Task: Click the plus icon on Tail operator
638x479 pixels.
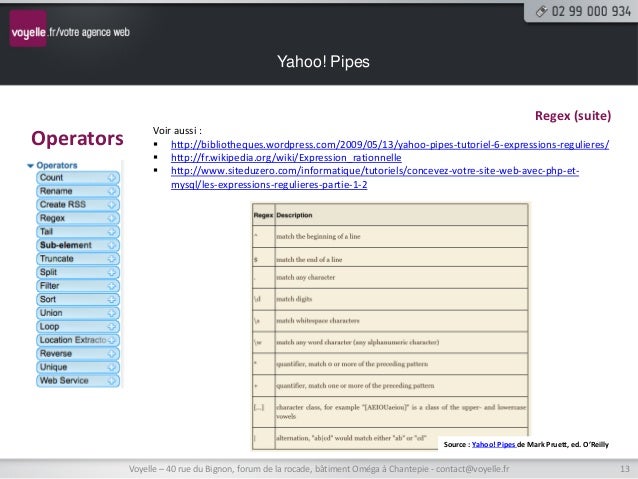Action: click(x=112, y=232)
